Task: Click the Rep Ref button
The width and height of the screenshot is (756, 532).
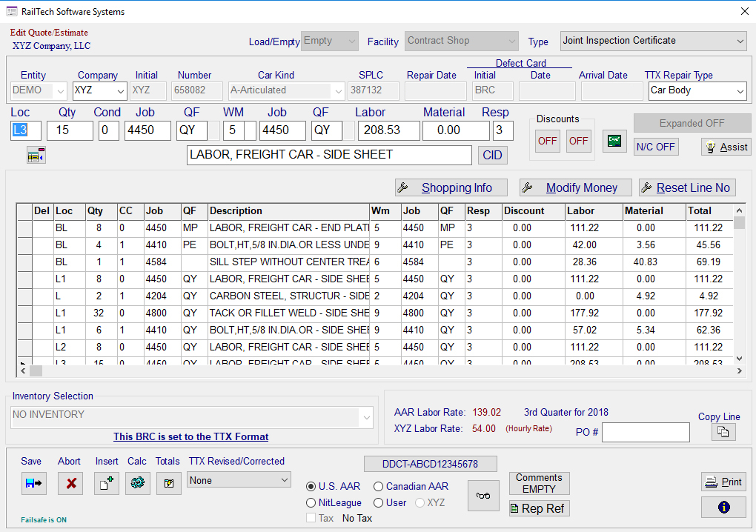Action: 539,508
